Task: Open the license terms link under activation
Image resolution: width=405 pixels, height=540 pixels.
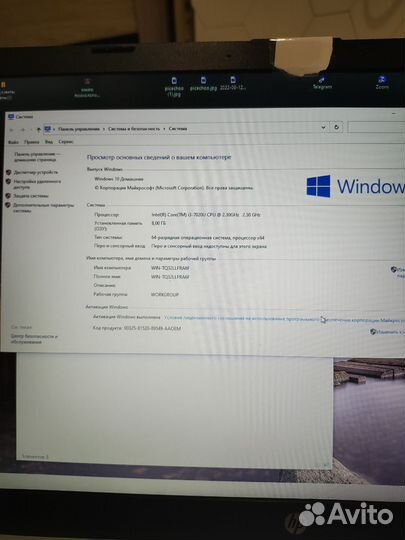Action: coord(284,319)
